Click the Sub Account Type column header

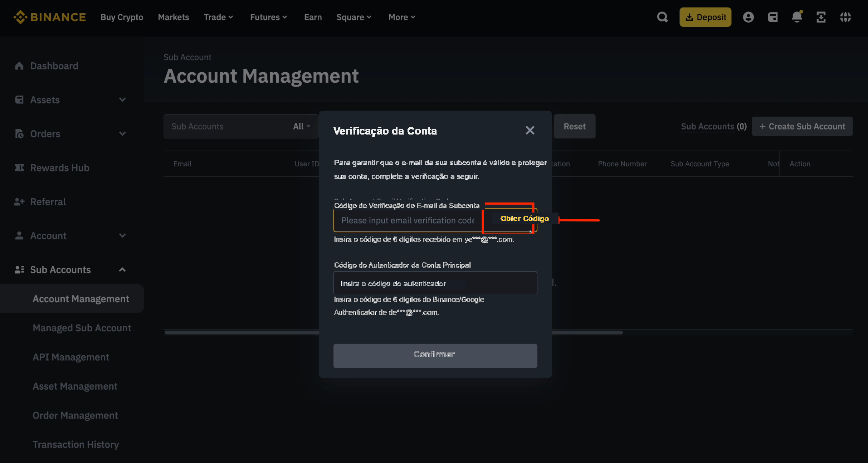[x=700, y=164]
